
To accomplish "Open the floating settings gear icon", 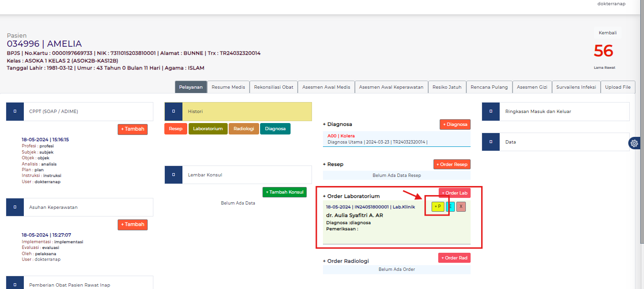I will 634,143.
